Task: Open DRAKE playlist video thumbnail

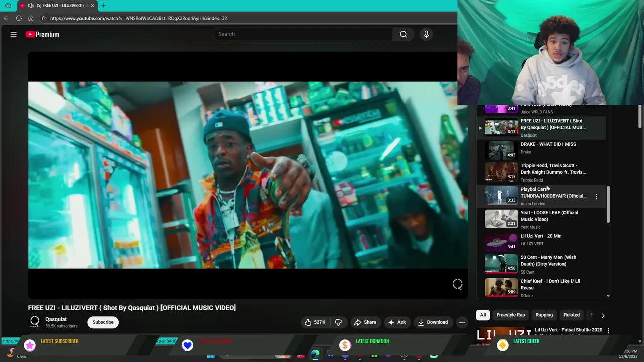Action: coord(501,150)
